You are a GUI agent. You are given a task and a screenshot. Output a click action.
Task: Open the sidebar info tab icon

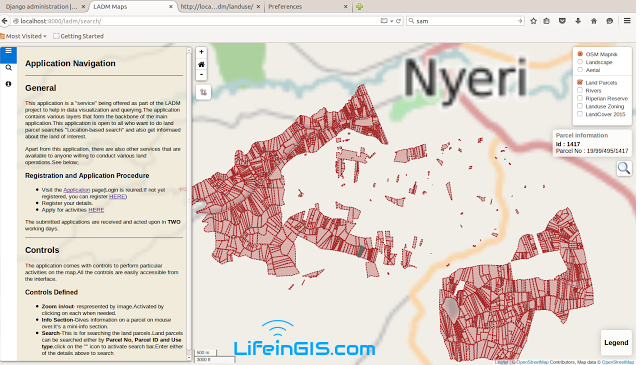coord(9,84)
